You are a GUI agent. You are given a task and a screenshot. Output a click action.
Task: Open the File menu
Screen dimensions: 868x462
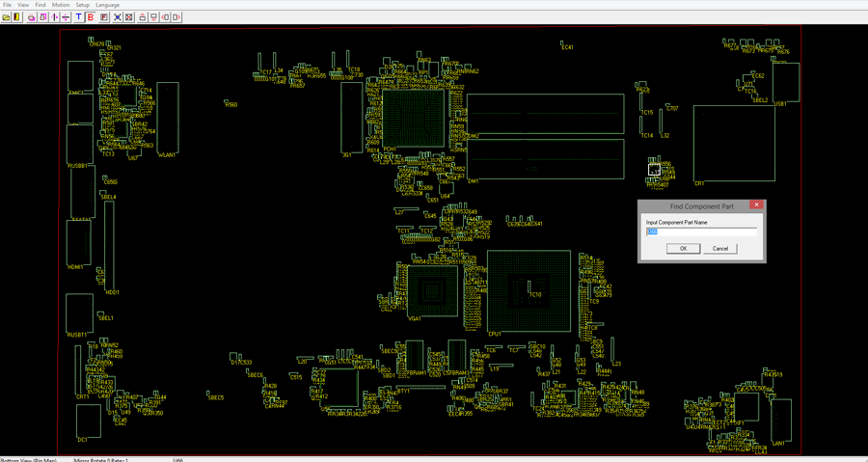7,5
